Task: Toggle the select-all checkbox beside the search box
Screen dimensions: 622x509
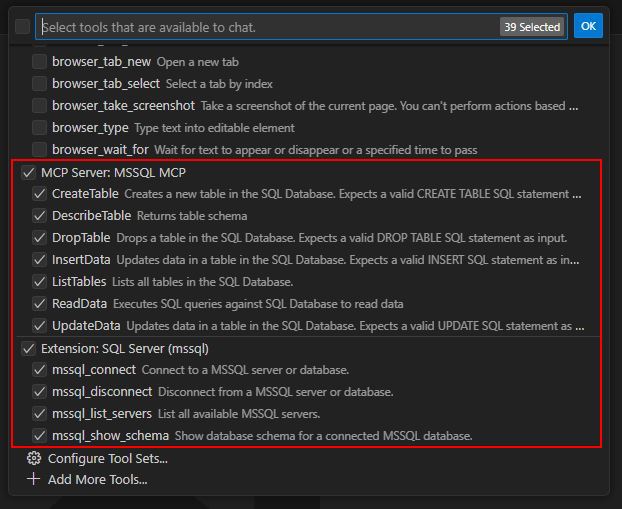Action: 22,27
